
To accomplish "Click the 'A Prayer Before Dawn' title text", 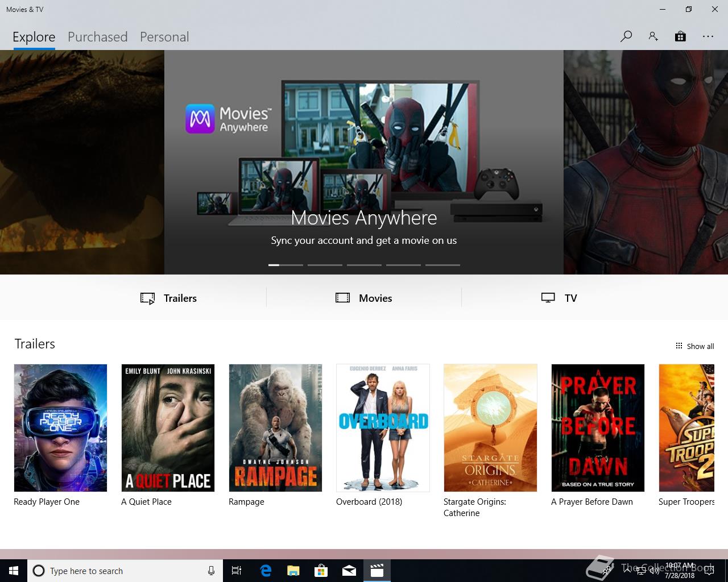I will [x=592, y=502].
